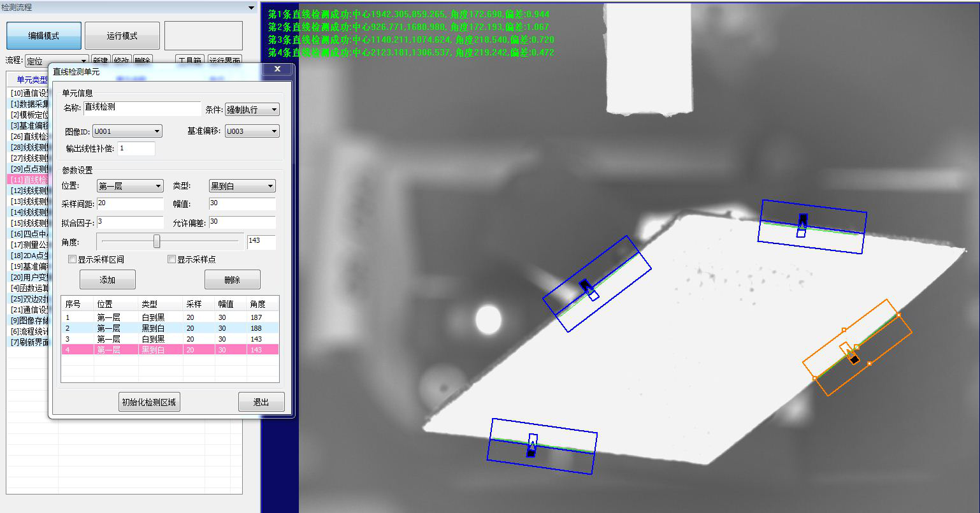This screenshot has height=513, width=980.
Task: Select the [3]基准偏移 row in flow list
Action: point(29,126)
